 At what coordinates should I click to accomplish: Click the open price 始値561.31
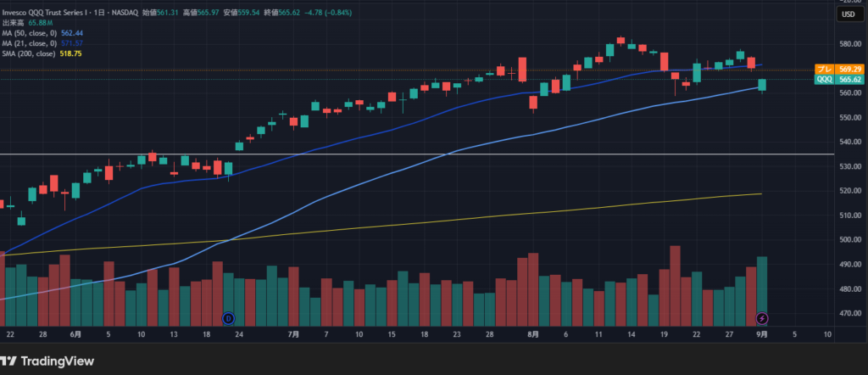(160, 12)
